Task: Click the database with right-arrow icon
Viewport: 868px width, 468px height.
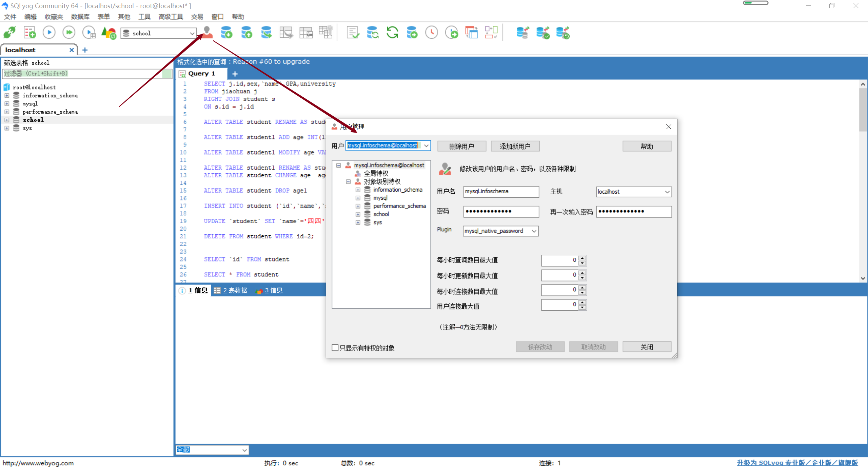Action: pos(412,33)
